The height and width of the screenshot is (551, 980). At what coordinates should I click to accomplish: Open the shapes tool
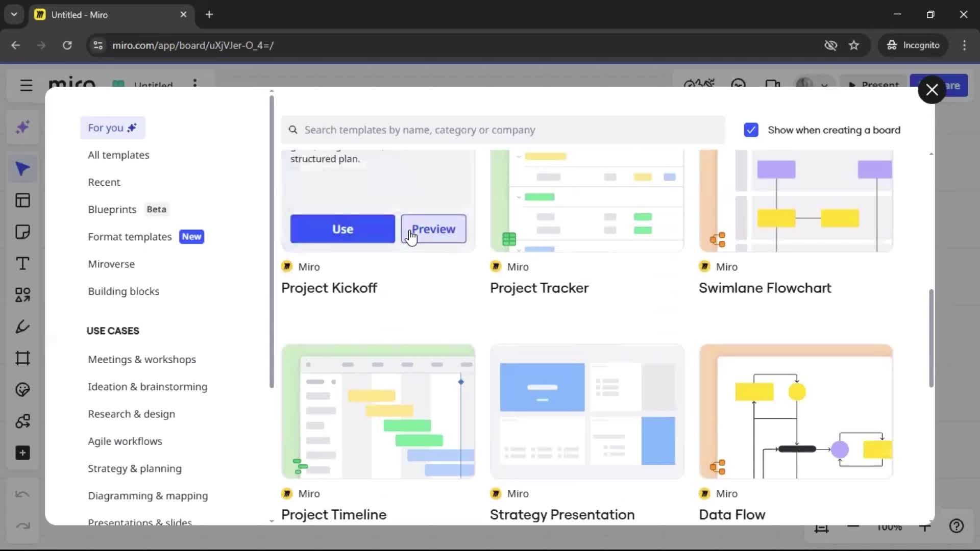(x=22, y=295)
